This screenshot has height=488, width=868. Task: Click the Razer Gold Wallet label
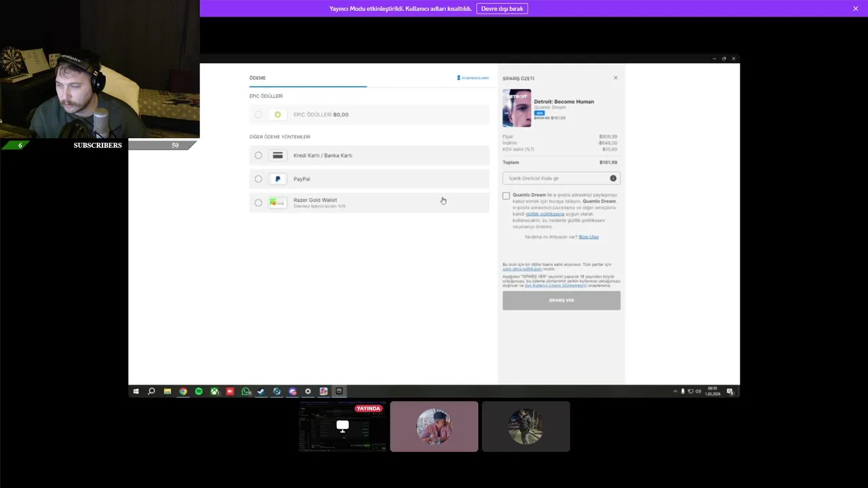315,200
